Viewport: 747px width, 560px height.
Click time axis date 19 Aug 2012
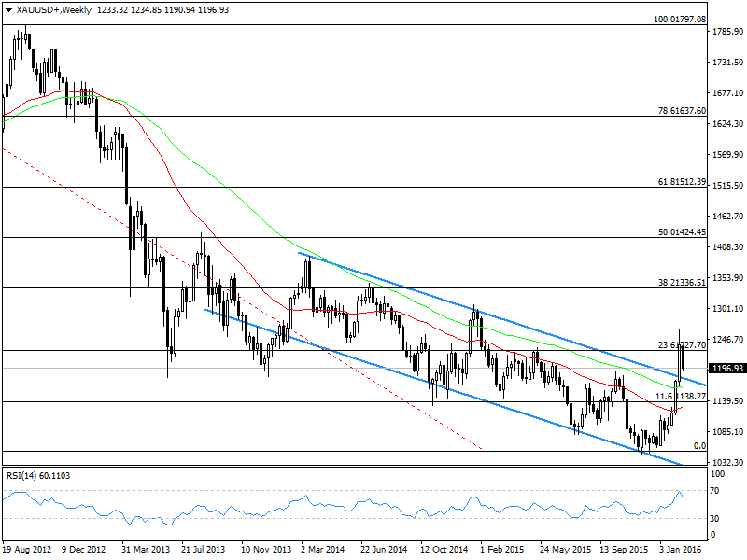(27, 550)
